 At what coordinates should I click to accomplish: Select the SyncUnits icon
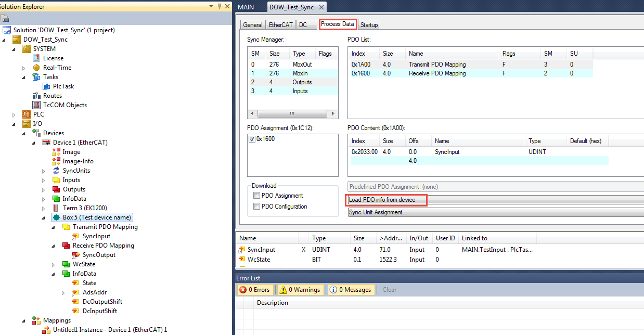(x=56, y=171)
